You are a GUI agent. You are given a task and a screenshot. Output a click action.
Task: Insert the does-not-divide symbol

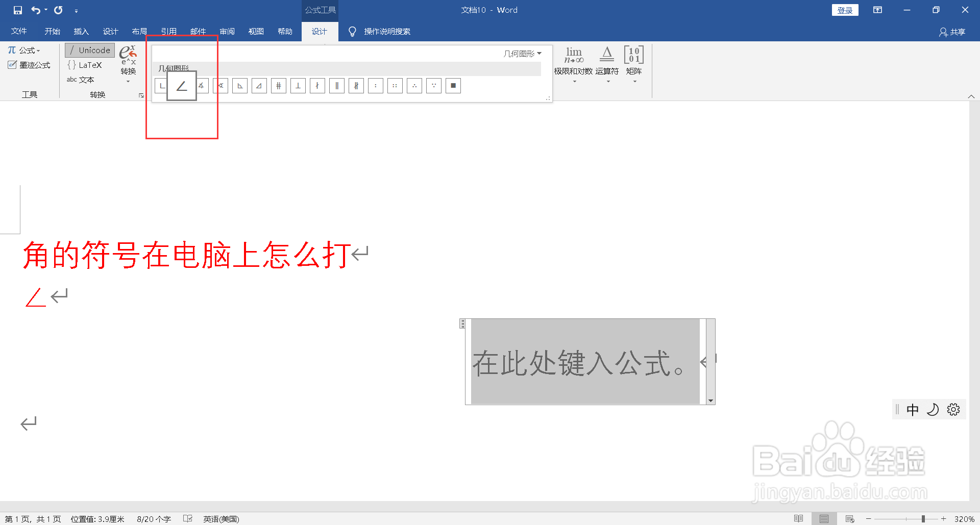tap(317, 86)
